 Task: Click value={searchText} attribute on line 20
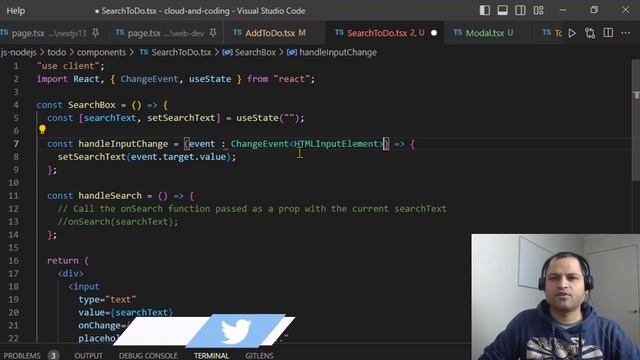(126, 313)
